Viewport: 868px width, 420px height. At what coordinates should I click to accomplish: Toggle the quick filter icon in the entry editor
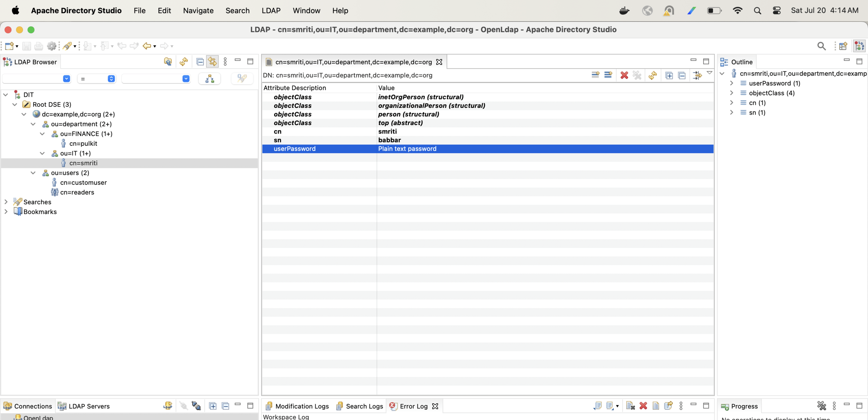(x=697, y=75)
